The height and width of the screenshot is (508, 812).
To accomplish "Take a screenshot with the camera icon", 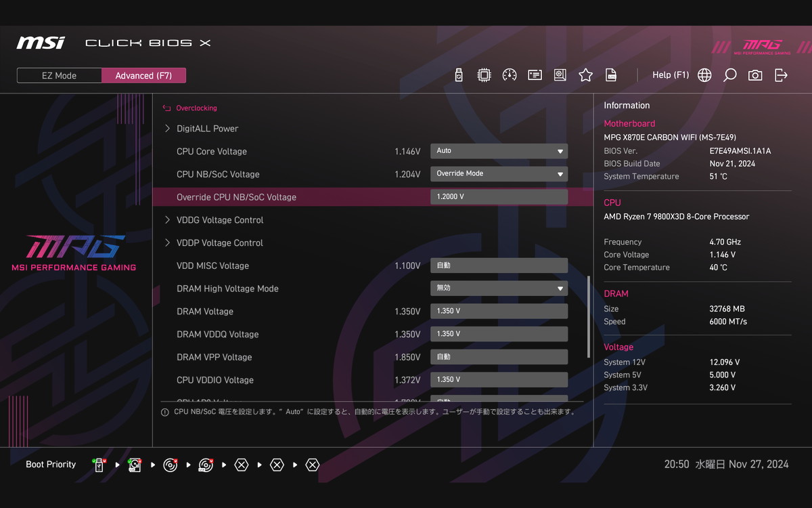I will 755,75.
